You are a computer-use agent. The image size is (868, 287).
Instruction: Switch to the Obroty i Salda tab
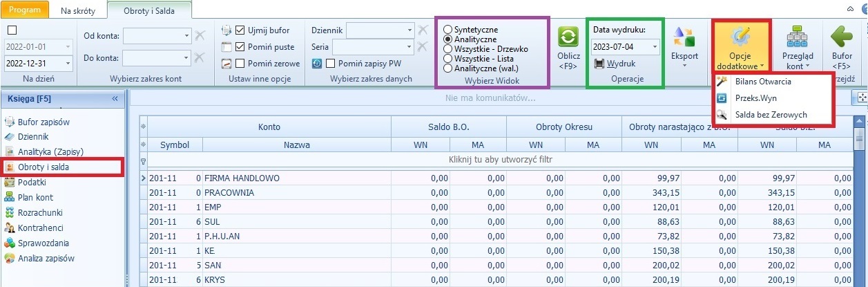[x=150, y=11]
